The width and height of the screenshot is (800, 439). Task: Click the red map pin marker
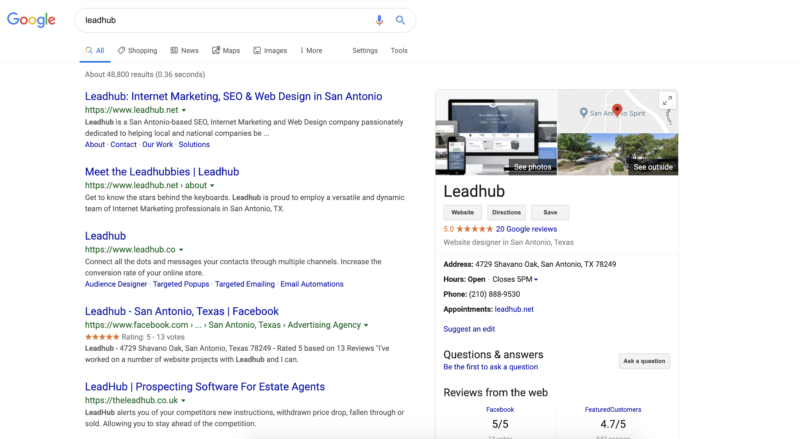(x=617, y=110)
